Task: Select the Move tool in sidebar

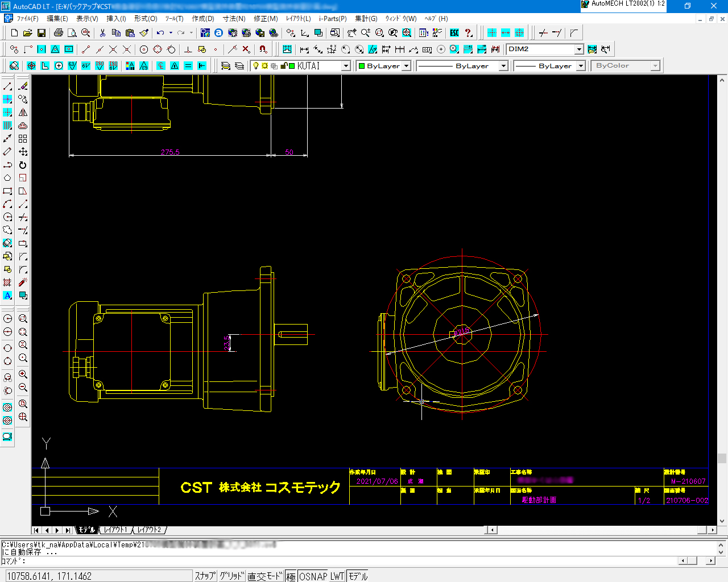Action: click(x=23, y=152)
